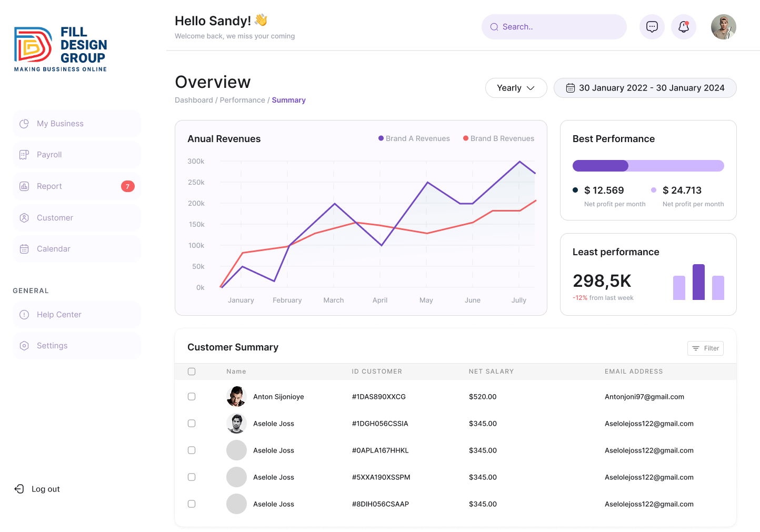Click the Best Performance progress bar
Viewport: 760px width, 532px height.
click(x=648, y=166)
